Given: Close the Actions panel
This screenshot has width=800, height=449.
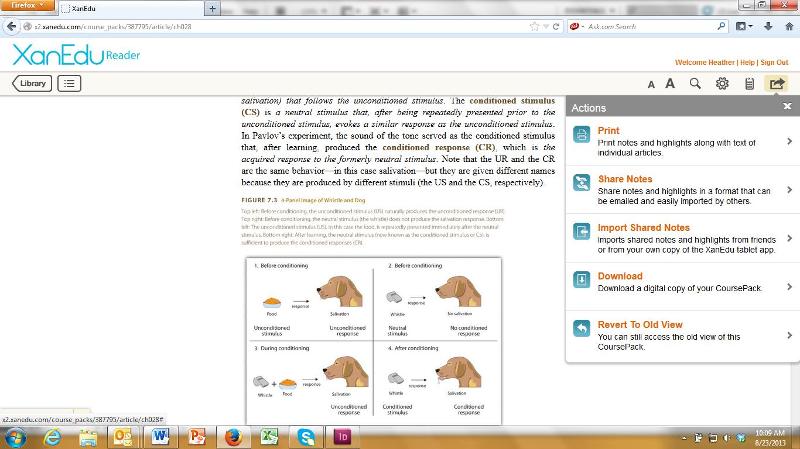Looking at the screenshot, I should coord(787,106).
